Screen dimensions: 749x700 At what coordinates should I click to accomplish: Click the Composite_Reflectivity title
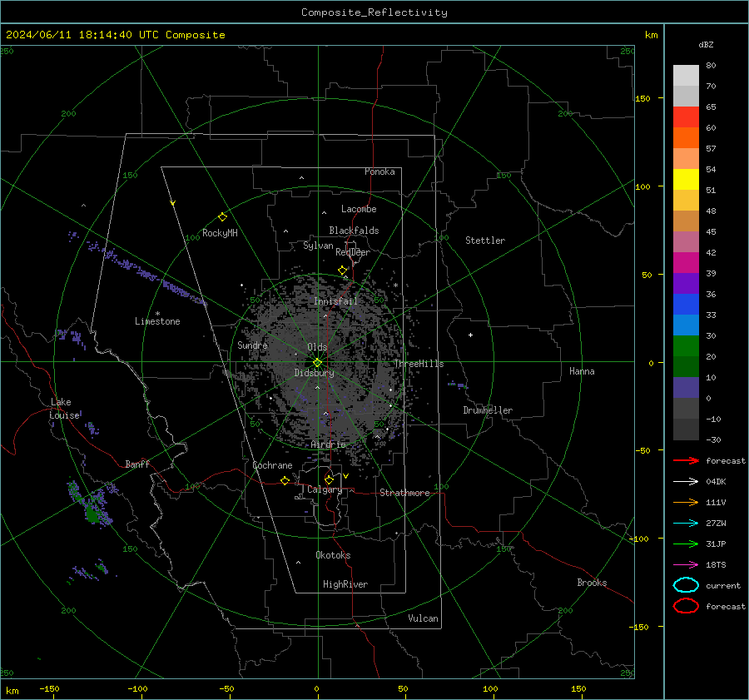click(374, 12)
